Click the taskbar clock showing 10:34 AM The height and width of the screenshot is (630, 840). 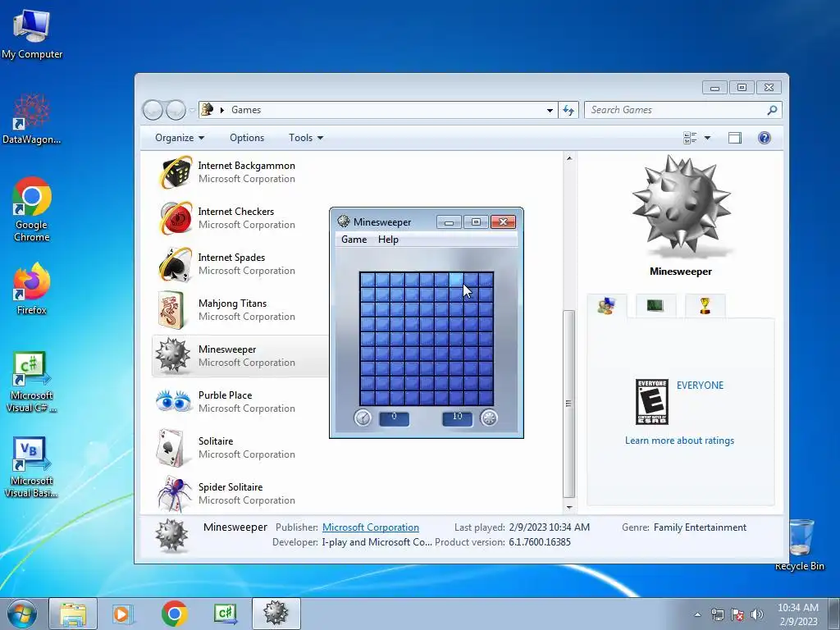(797, 614)
